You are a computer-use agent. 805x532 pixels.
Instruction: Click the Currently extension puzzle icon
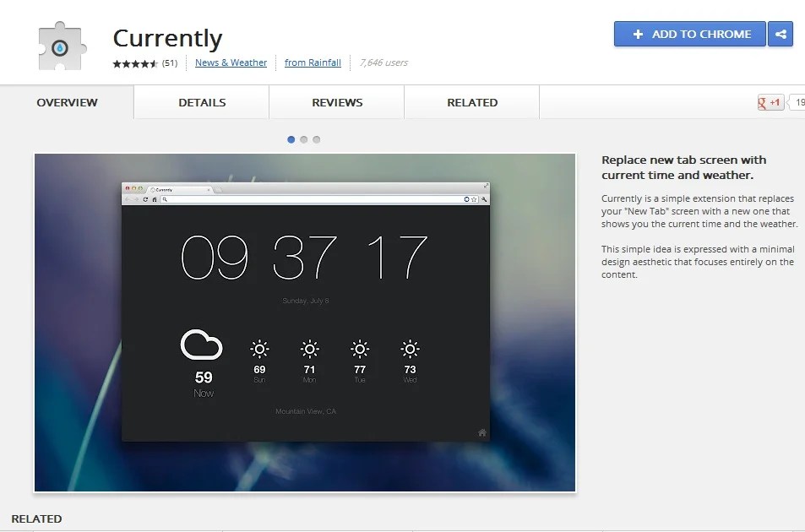click(x=63, y=46)
